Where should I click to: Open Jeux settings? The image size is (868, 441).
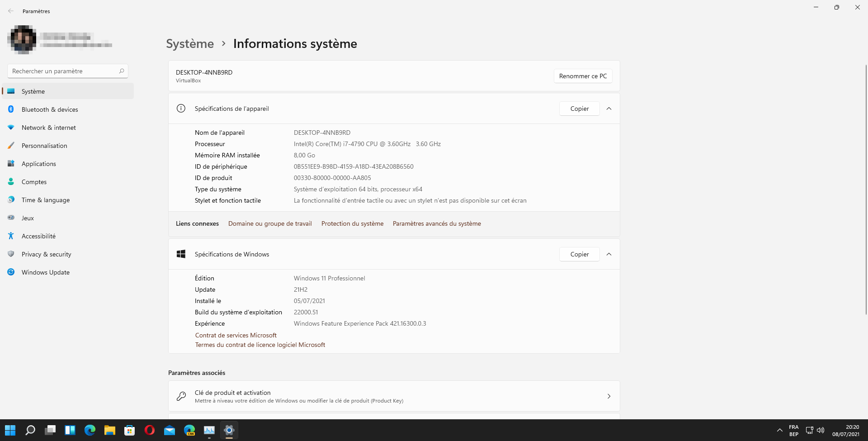[68, 218]
